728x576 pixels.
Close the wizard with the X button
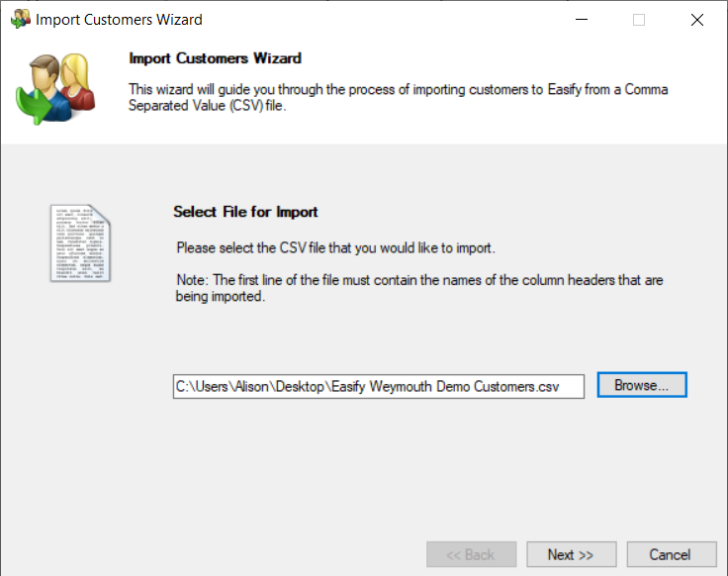click(697, 19)
